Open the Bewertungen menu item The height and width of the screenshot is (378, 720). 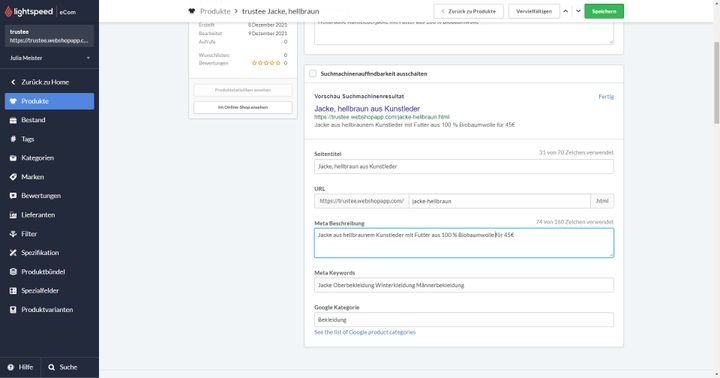click(50, 196)
